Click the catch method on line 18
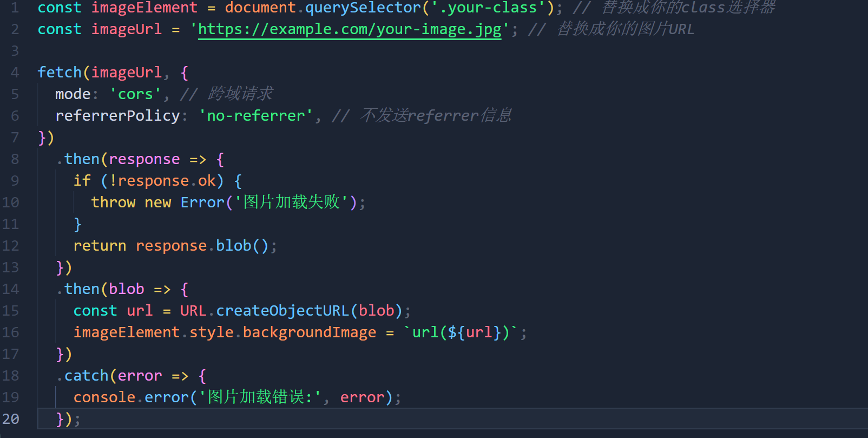Image resolution: width=868 pixels, height=438 pixels. pos(87,376)
